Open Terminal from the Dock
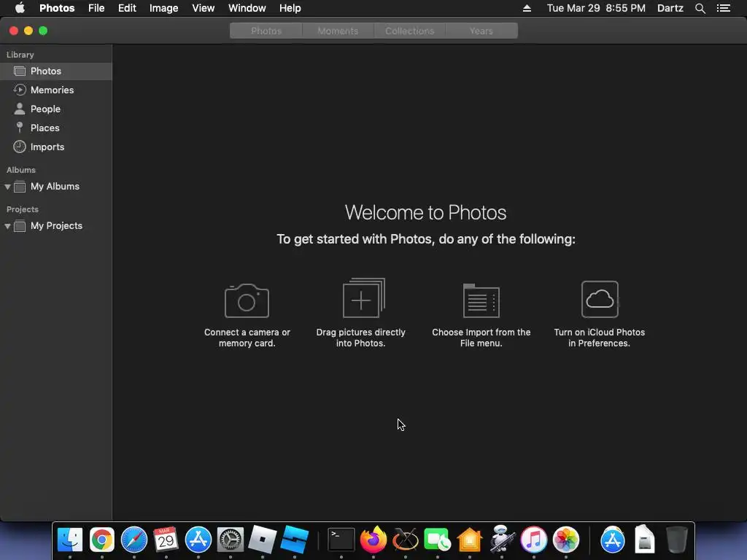747x560 pixels. tap(341, 540)
